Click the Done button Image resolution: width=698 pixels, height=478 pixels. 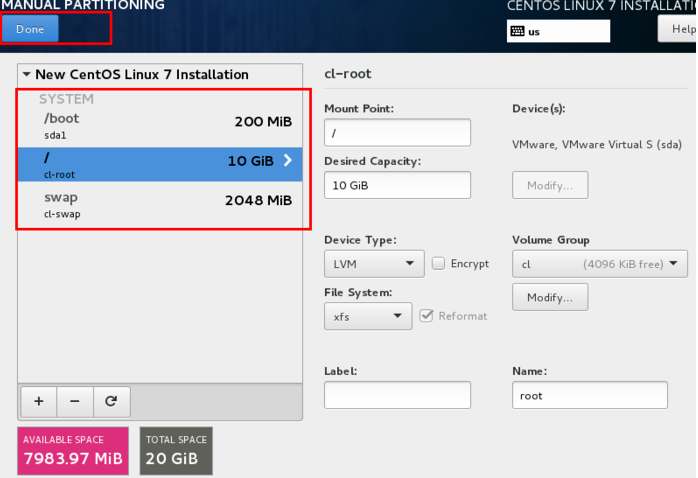[x=30, y=29]
